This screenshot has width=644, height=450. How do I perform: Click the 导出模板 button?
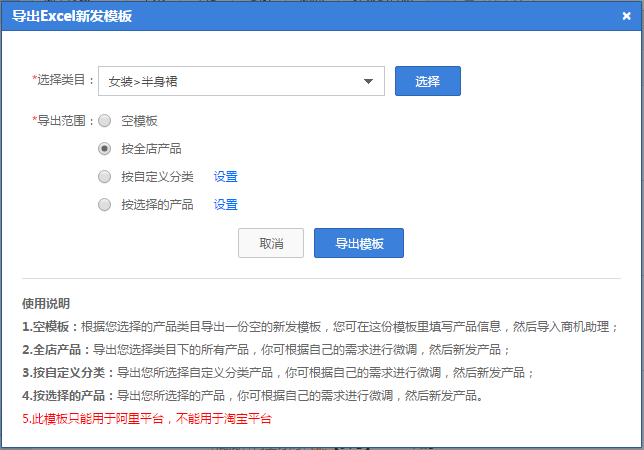click(x=358, y=243)
